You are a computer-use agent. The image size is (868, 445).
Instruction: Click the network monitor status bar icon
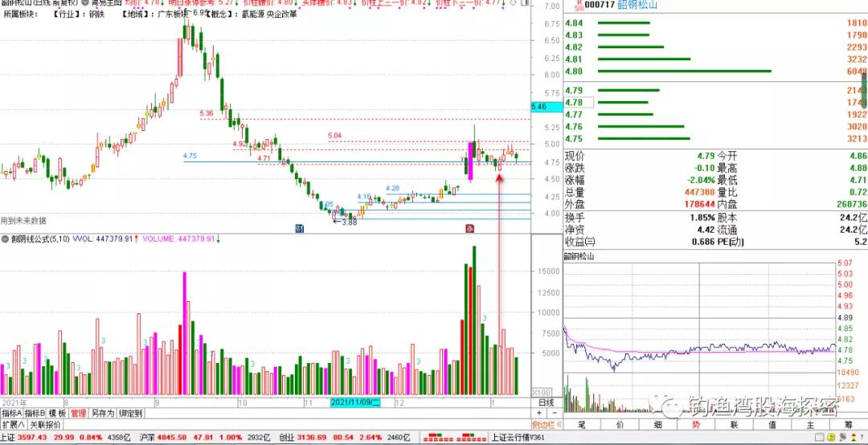(x=844, y=438)
